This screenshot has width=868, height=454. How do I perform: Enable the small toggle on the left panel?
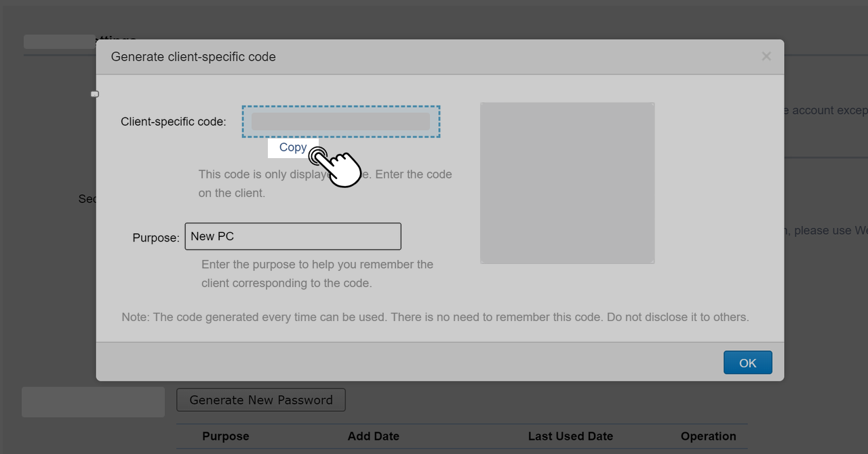coord(95,94)
